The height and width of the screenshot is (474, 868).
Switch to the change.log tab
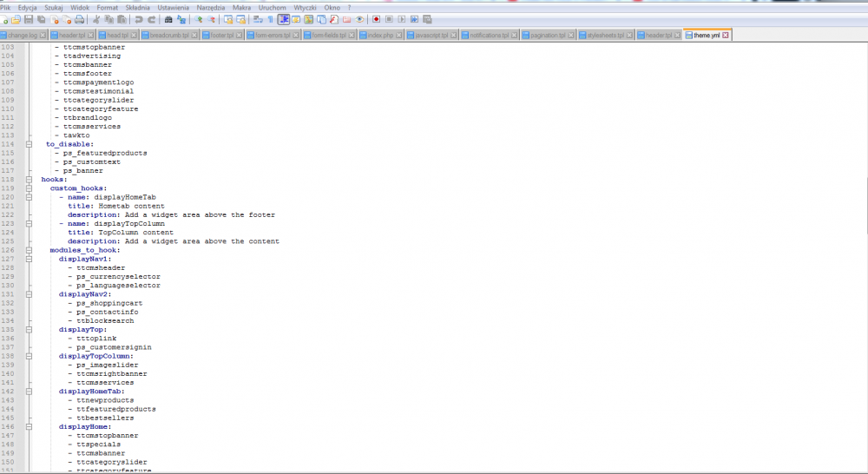[x=23, y=35]
